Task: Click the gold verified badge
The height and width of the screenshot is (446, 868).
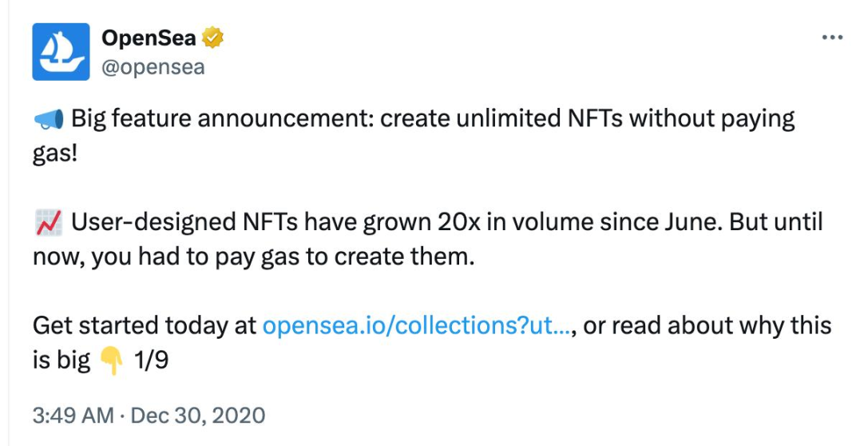Action: [x=212, y=37]
